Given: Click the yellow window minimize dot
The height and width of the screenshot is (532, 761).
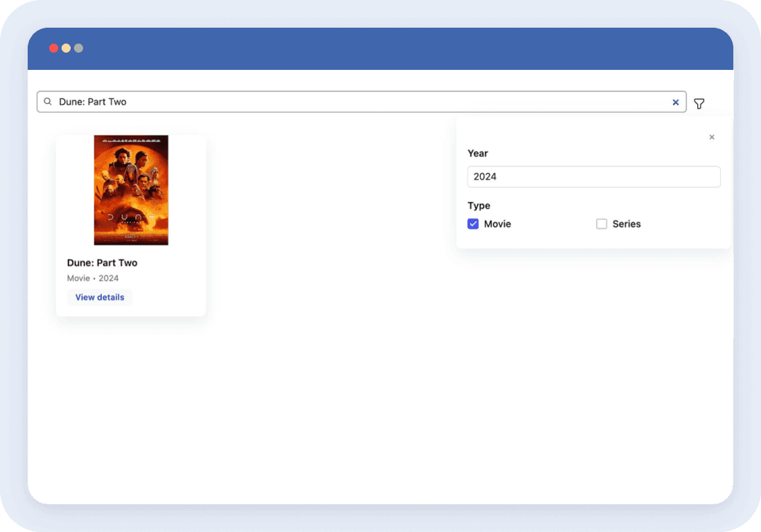Looking at the screenshot, I should [x=66, y=48].
